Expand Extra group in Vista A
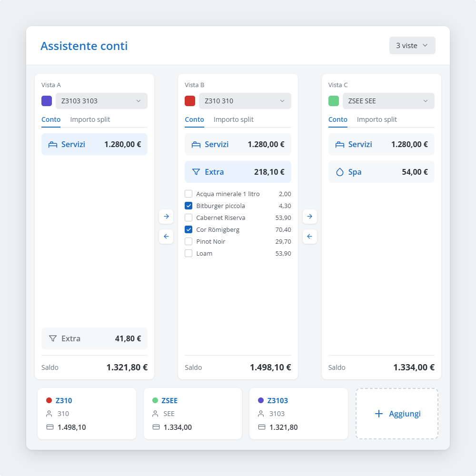Image resolution: width=476 pixels, height=476 pixels. point(94,338)
